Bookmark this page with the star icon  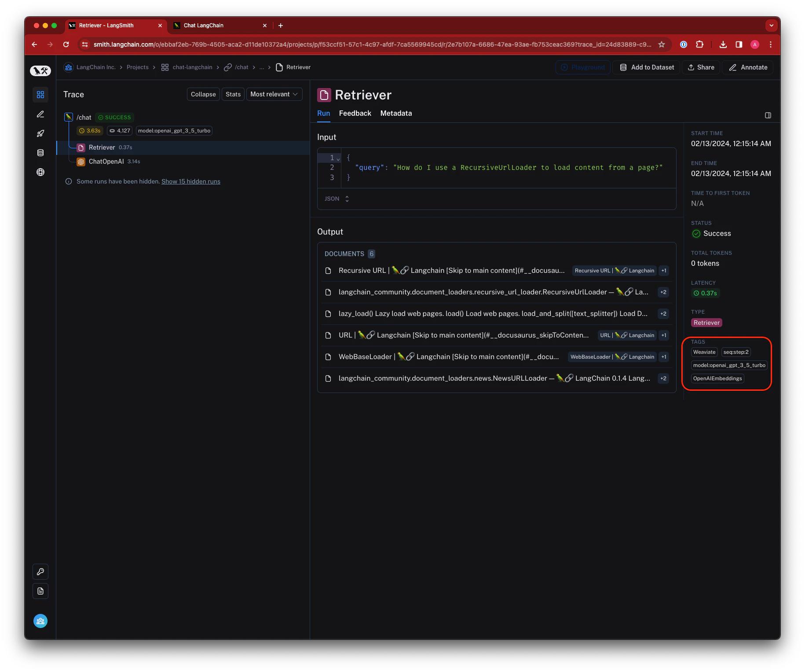(x=661, y=44)
